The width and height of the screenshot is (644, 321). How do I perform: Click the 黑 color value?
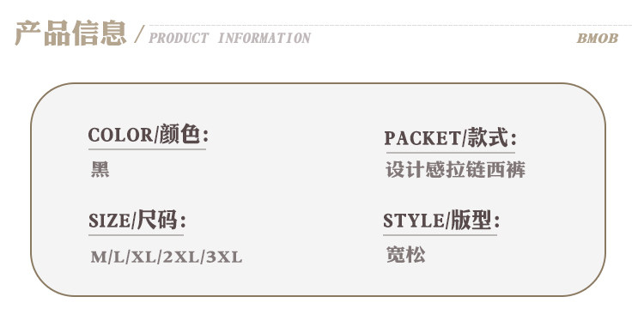pyautogui.click(x=100, y=170)
